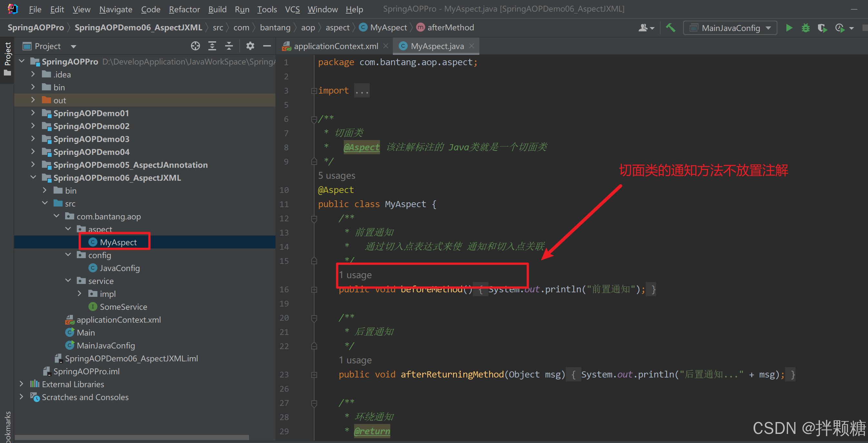Click the Debug bug icon

click(x=805, y=28)
